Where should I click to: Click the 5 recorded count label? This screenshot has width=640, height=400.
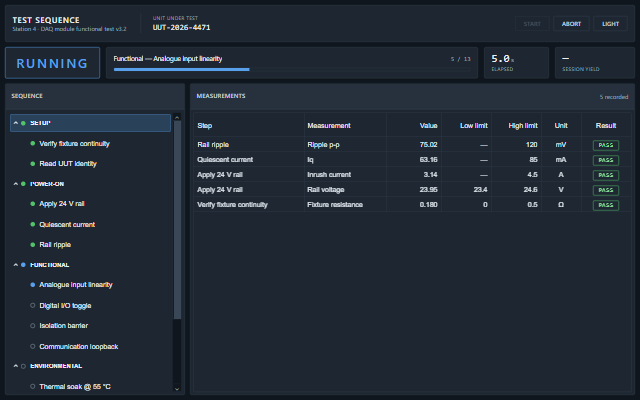(x=613, y=97)
